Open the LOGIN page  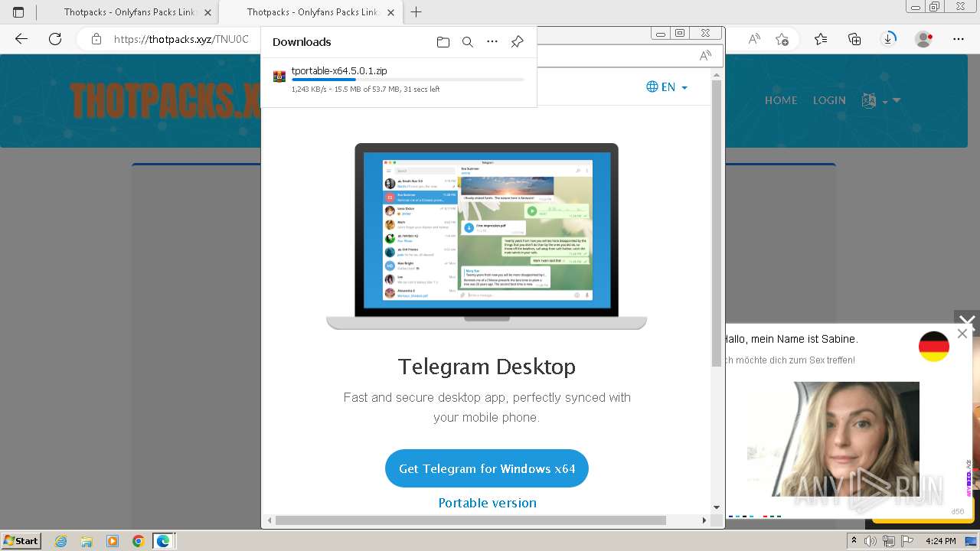tap(829, 100)
